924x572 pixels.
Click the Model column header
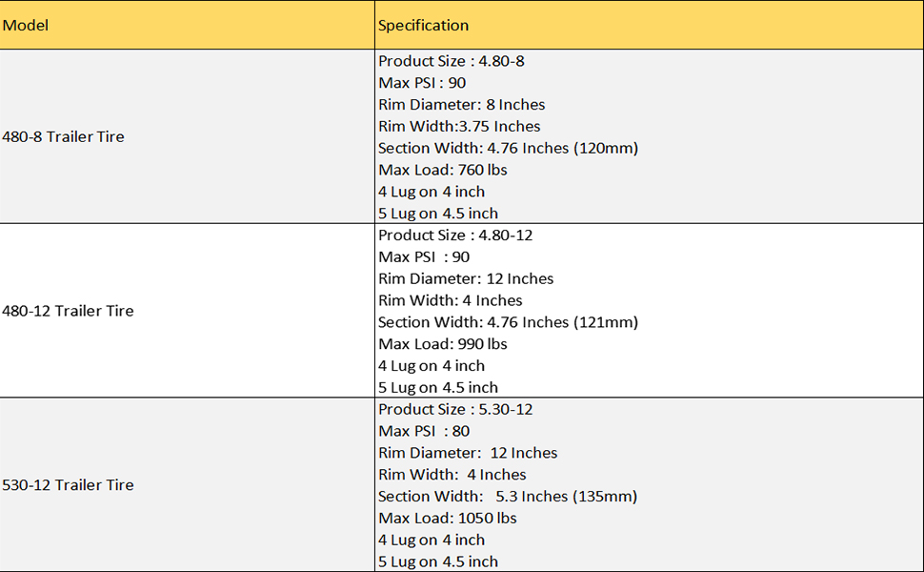(x=26, y=25)
